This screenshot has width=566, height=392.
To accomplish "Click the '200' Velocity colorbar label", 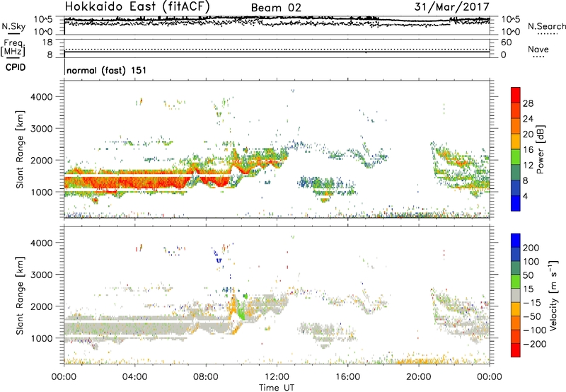I will 531,248.
